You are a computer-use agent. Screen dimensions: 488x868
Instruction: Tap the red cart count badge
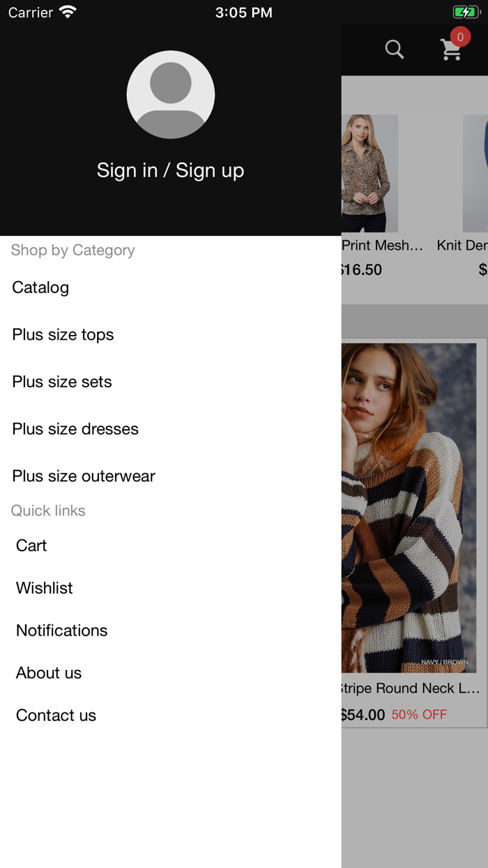460,37
